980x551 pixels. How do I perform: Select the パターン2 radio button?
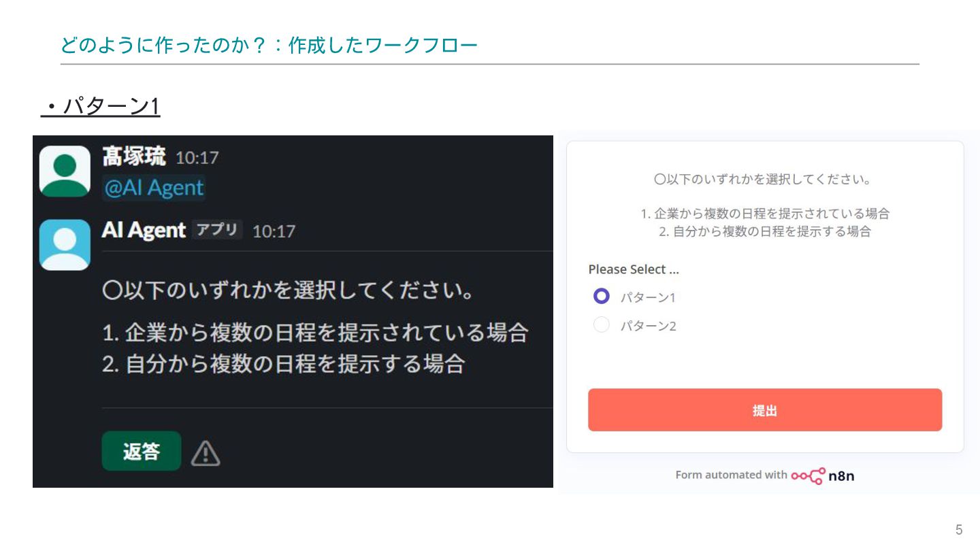(x=601, y=325)
